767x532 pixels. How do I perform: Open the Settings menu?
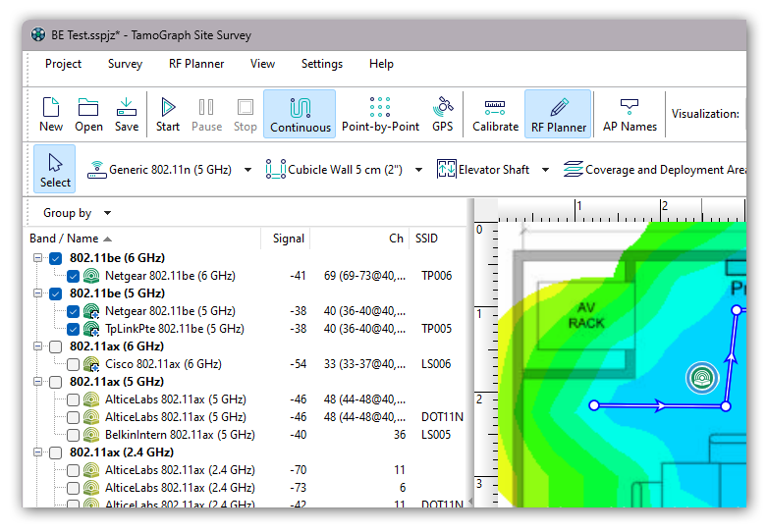tap(322, 64)
